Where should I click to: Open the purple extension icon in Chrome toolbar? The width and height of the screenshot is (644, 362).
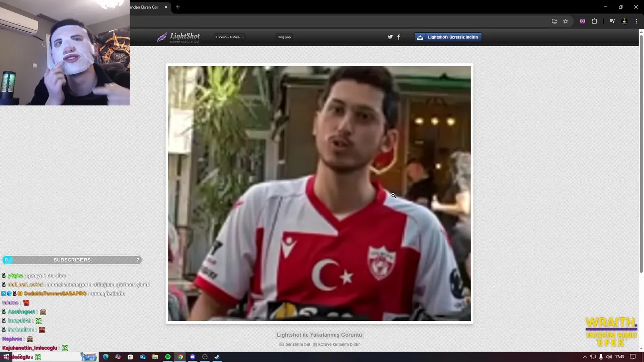click(582, 21)
